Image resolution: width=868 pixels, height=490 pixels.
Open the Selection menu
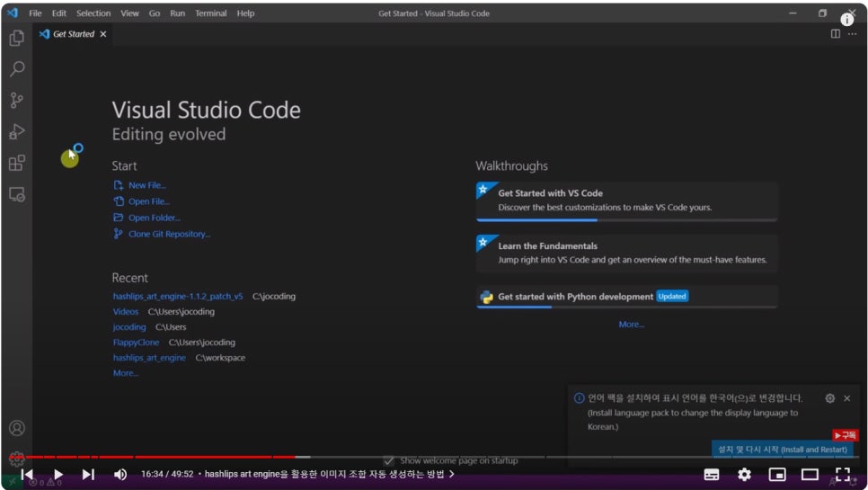pos(93,13)
